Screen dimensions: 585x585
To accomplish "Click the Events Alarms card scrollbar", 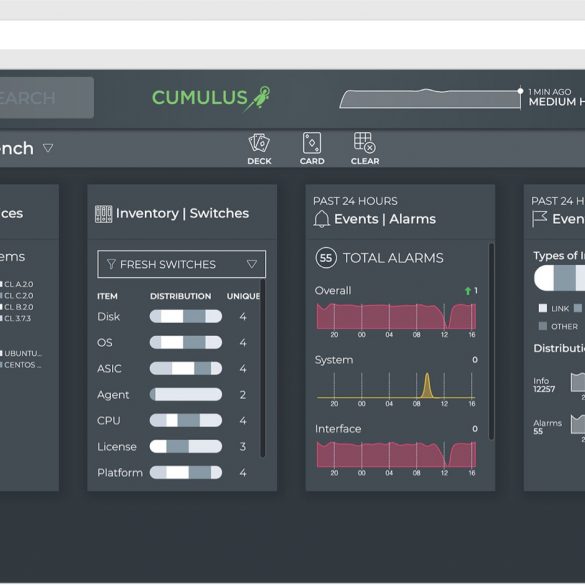I will click(491, 341).
